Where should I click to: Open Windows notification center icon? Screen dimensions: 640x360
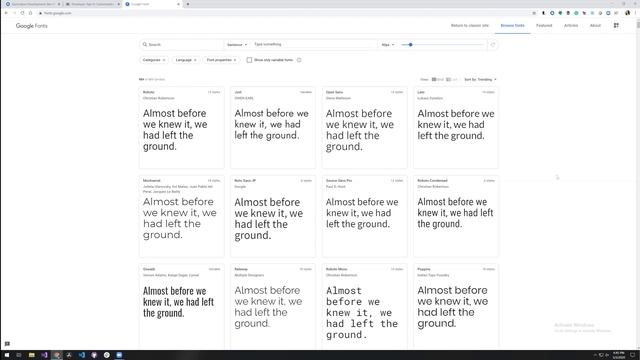pos(633,355)
